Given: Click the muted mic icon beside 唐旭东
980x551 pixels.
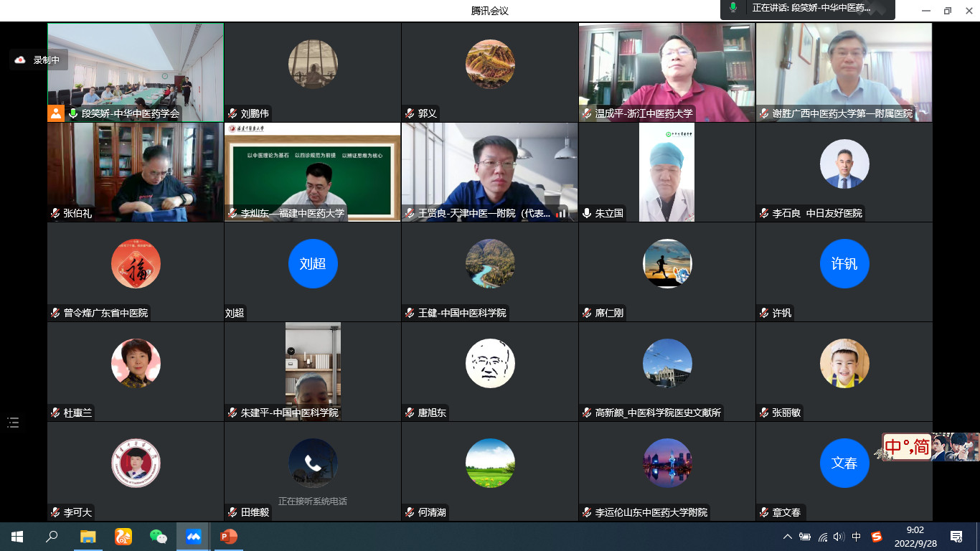Looking at the screenshot, I should point(410,413).
